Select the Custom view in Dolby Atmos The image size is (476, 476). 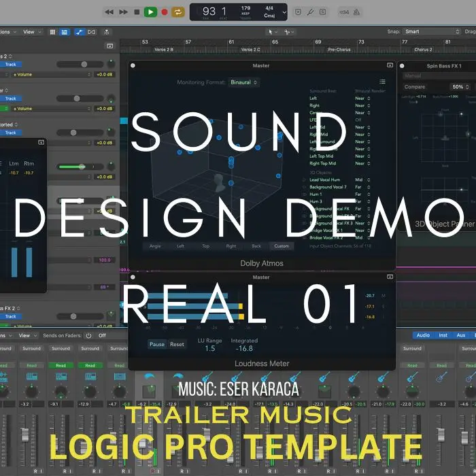pyautogui.click(x=282, y=246)
